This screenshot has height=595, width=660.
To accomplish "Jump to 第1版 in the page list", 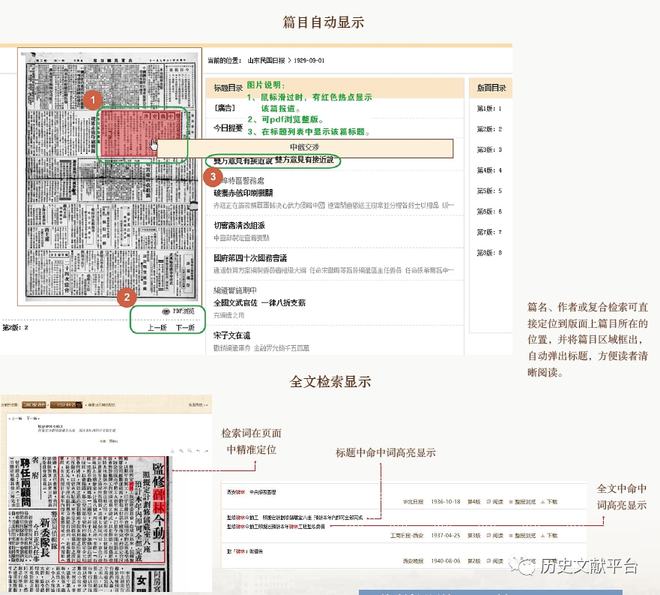I will pos(487,108).
